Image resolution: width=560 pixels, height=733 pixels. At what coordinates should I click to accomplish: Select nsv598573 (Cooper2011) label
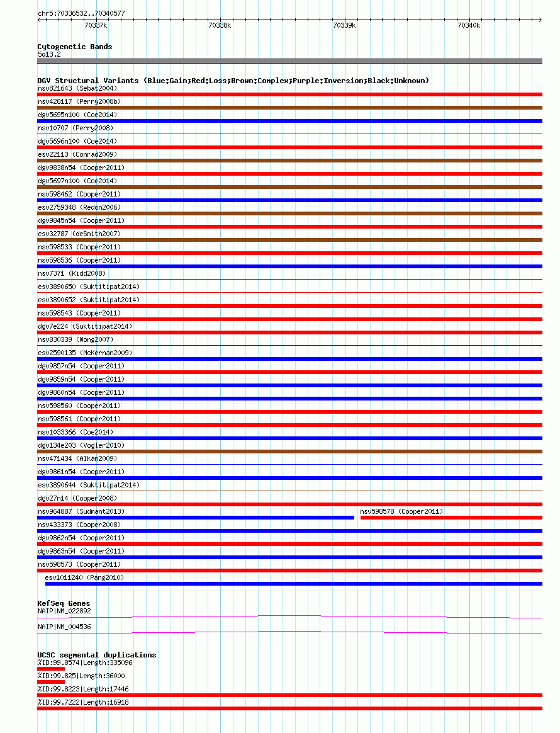[x=79, y=564]
